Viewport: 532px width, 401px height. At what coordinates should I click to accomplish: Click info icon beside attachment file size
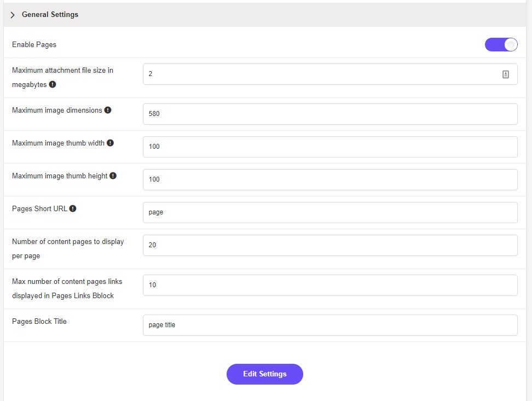53,85
